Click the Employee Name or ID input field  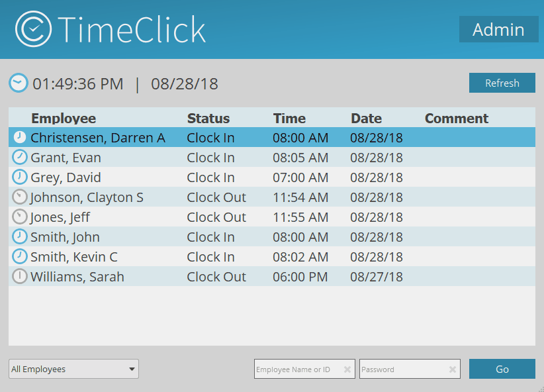pos(298,369)
